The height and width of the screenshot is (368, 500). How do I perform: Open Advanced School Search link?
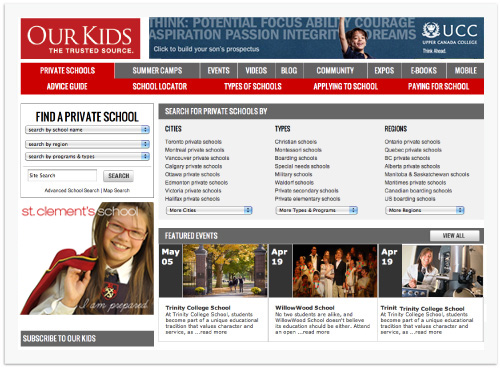(x=72, y=190)
